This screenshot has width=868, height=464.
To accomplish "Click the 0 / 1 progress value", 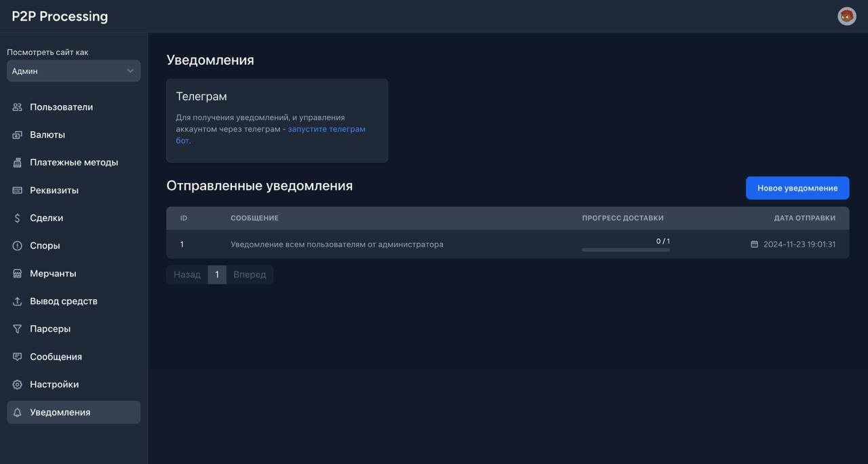I will tap(663, 241).
